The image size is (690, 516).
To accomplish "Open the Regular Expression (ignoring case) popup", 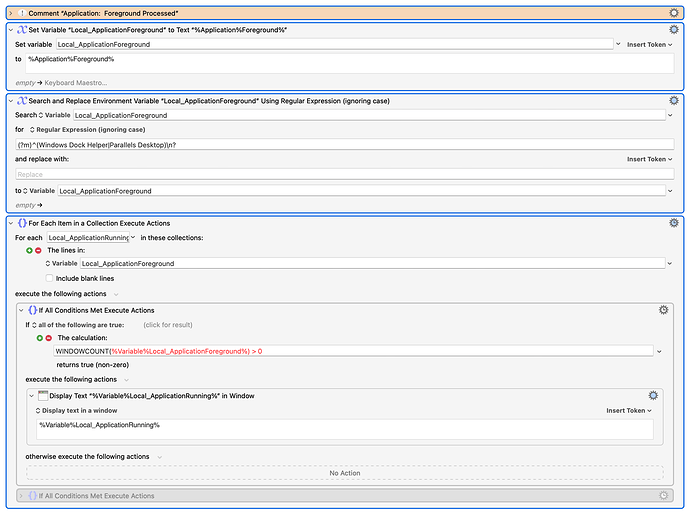I will coord(95,130).
